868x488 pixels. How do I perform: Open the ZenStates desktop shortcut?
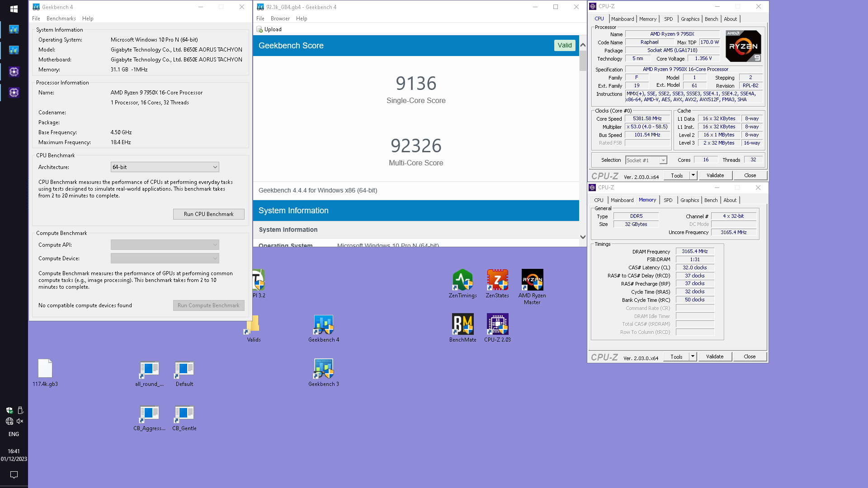pyautogui.click(x=497, y=284)
